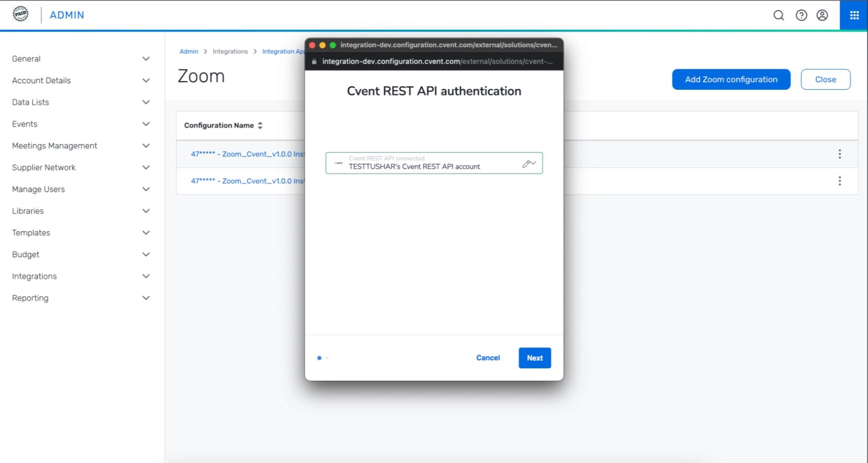Click Add Zoom configuration button
This screenshot has width=868, height=463.
point(731,79)
